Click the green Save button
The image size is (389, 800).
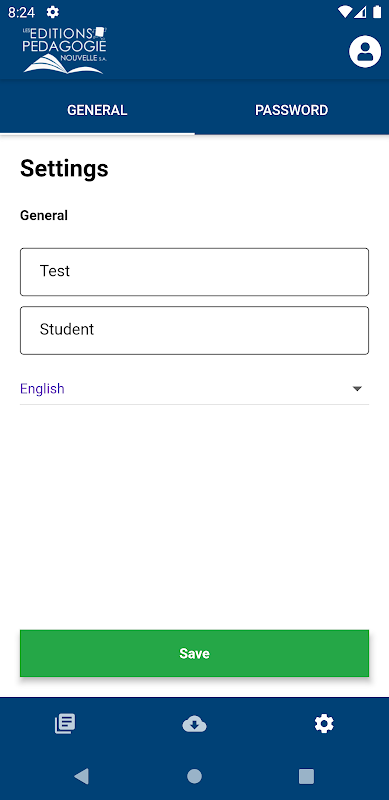point(194,654)
